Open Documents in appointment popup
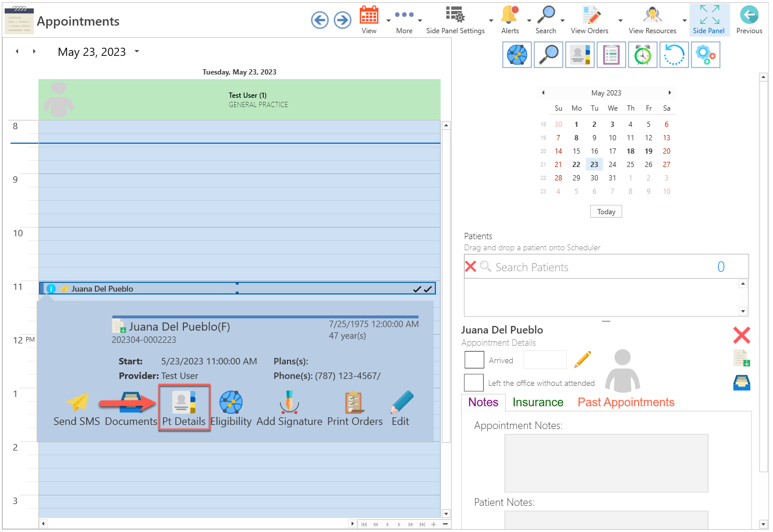This screenshot has width=773, height=532. pos(131,410)
